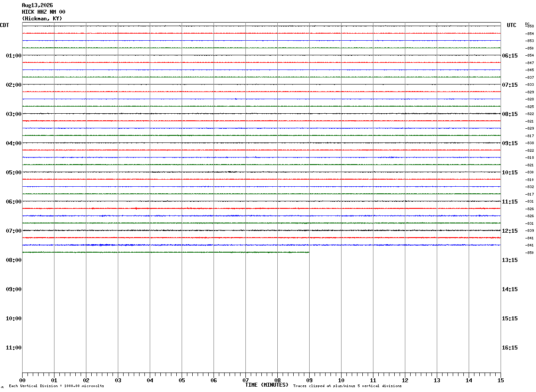
Task: Select DC offset value -847
Action: click(x=530, y=63)
